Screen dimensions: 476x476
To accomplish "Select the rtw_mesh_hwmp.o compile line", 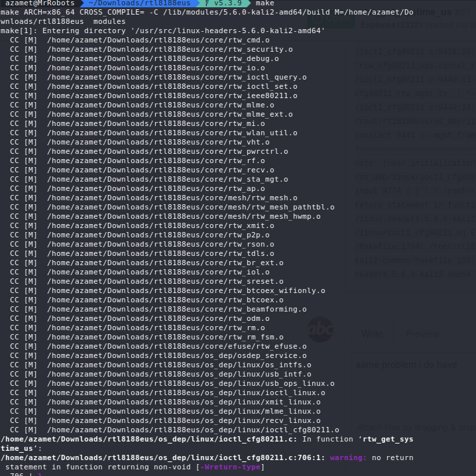I will [165, 217].
